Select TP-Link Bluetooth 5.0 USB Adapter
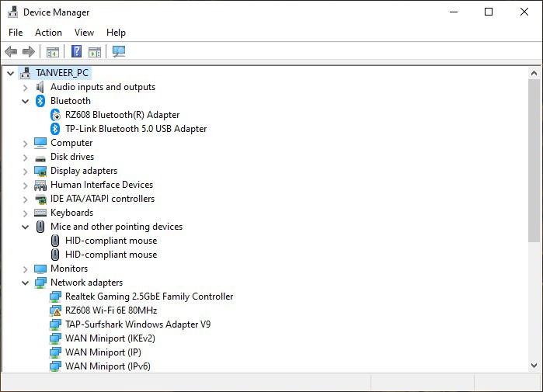543x392 pixels. (x=136, y=129)
